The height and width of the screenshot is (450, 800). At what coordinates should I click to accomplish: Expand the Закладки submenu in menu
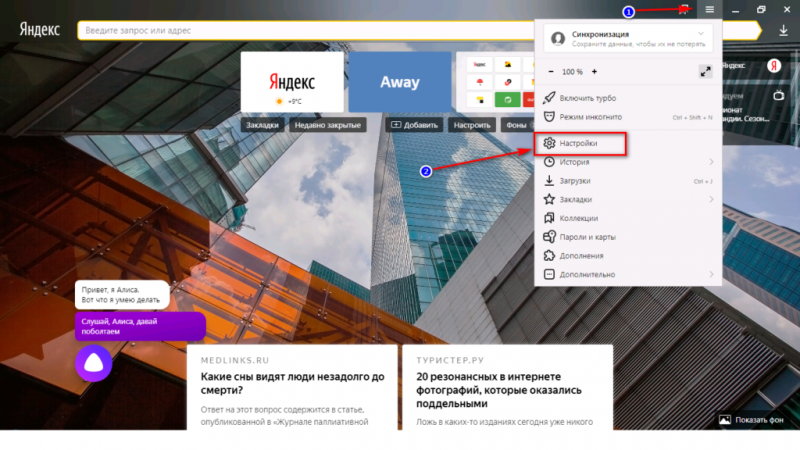coord(628,199)
